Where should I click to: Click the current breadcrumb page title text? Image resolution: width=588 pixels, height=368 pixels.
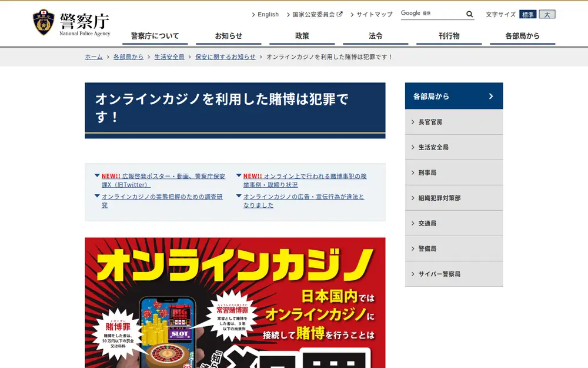[329, 57]
